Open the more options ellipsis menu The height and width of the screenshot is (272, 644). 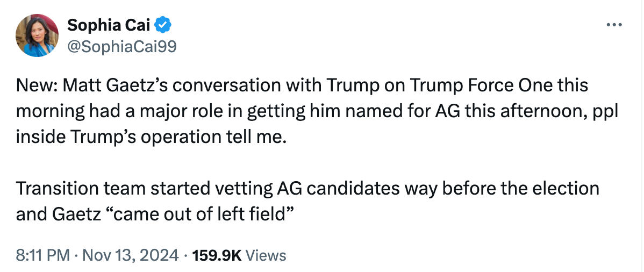613,25
